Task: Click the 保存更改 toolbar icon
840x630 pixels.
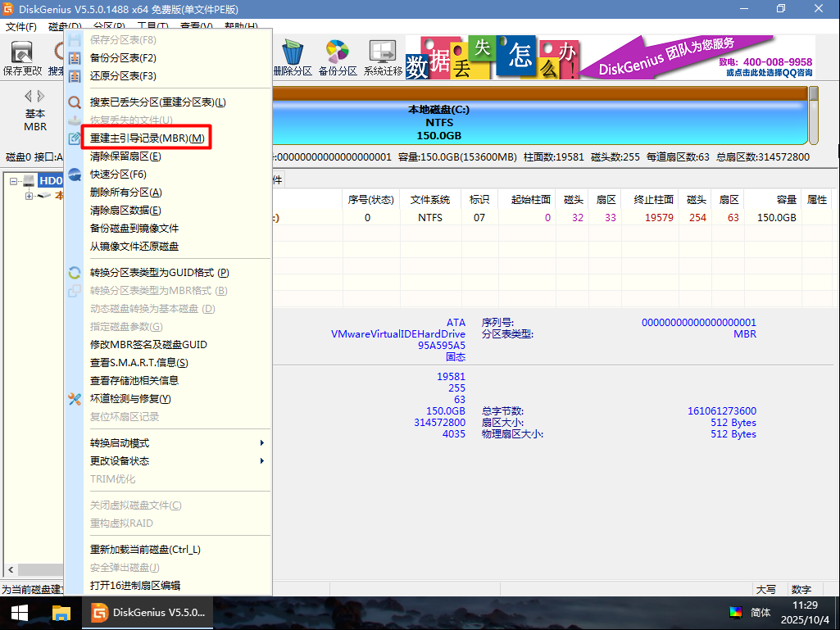Action: (x=22, y=52)
